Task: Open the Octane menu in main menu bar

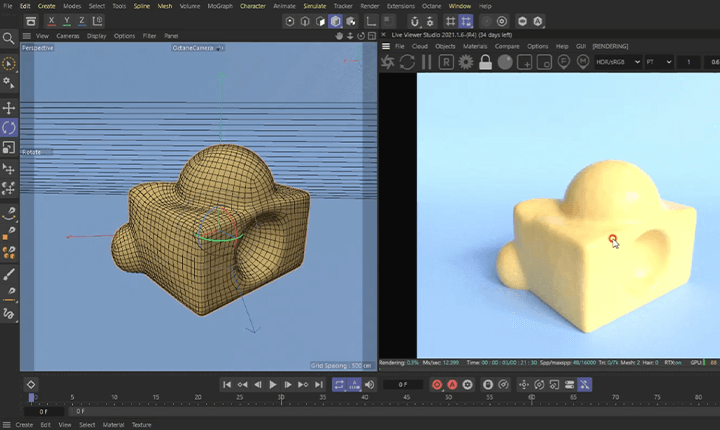Action: pos(431,6)
